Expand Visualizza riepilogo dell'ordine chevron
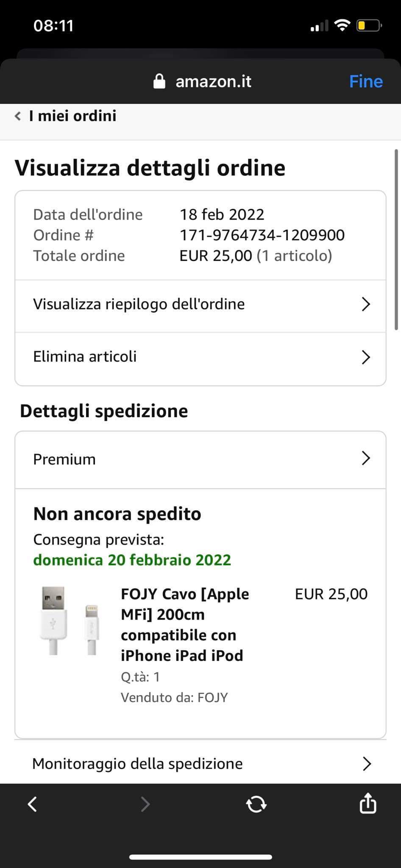Image resolution: width=401 pixels, height=868 pixels. pyautogui.click(x=366, y=304)
